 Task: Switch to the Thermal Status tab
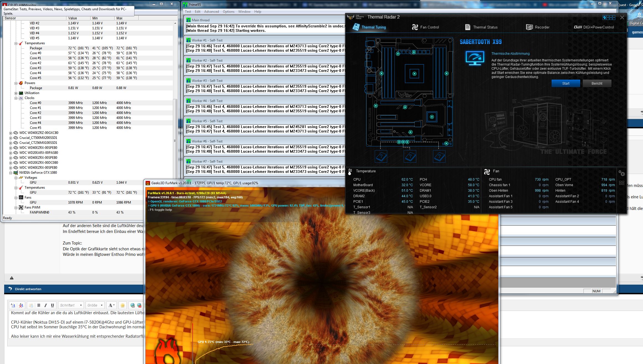point(481,27)
